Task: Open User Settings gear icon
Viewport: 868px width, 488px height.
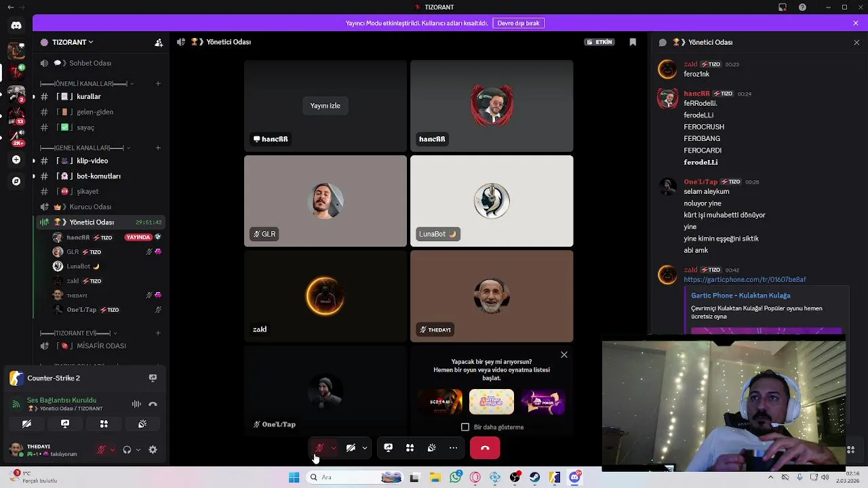Action: point(153,449)
